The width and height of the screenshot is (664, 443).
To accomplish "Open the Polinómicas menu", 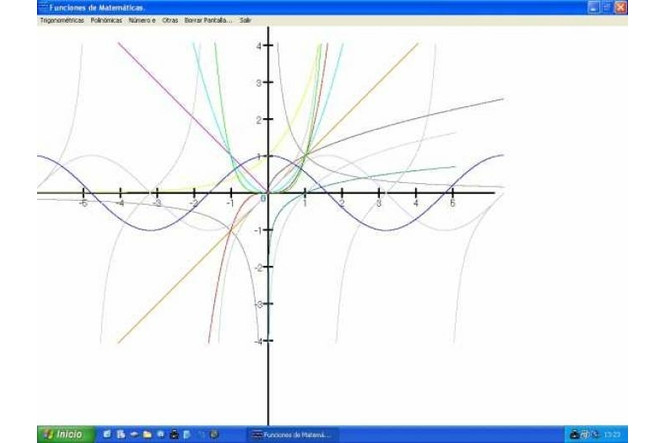I will pos(105,20).
